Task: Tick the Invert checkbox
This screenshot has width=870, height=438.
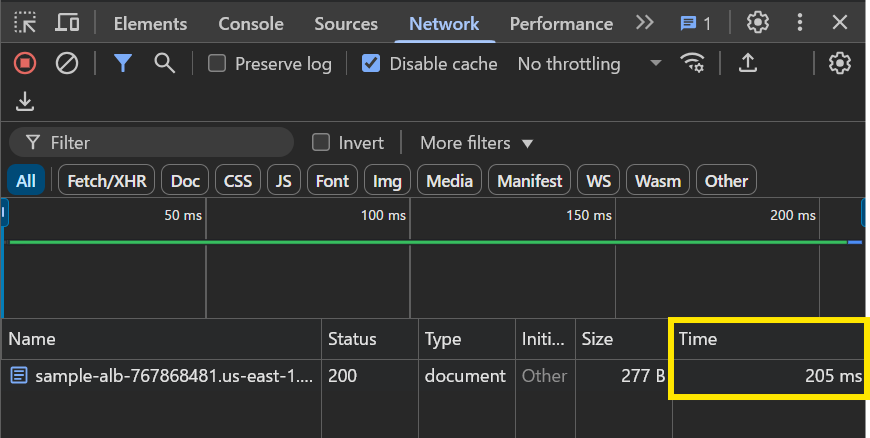Action: (321, 142)
